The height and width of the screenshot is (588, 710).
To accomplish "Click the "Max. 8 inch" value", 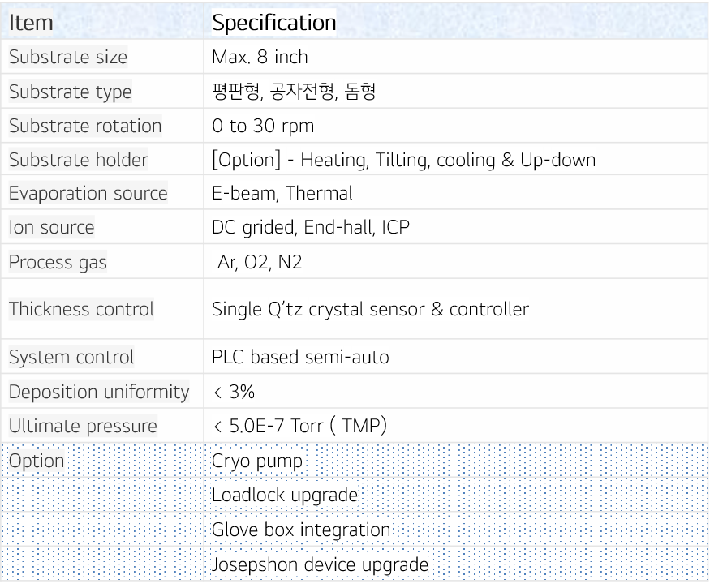I will [x=260, y=58].
